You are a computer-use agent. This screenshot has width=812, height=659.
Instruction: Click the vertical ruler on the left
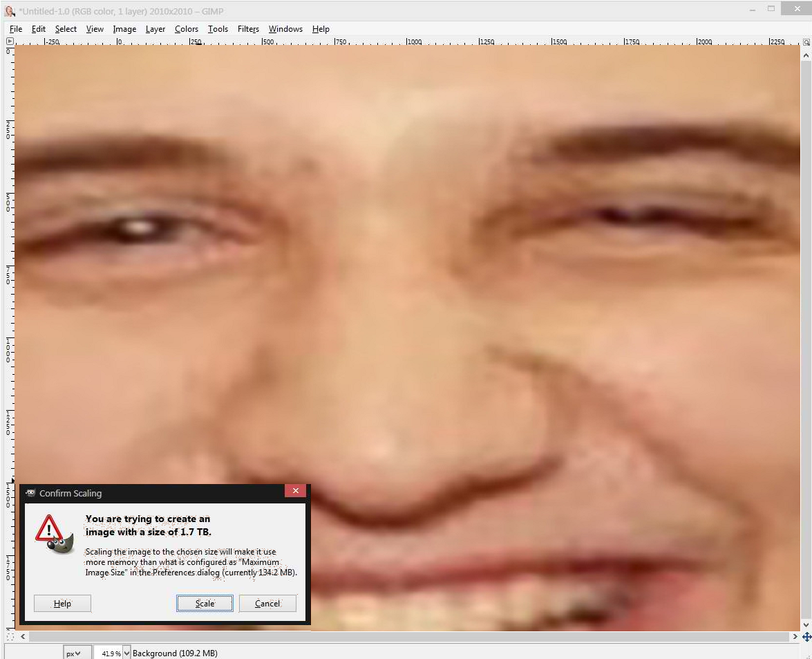point(9,337)
